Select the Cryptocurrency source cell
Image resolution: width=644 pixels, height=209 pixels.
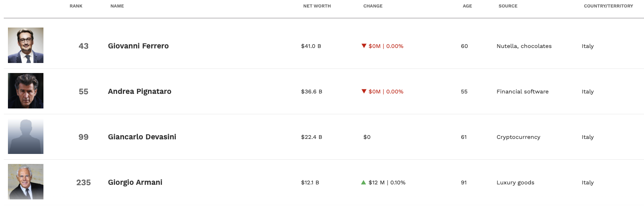coord(518,137)
